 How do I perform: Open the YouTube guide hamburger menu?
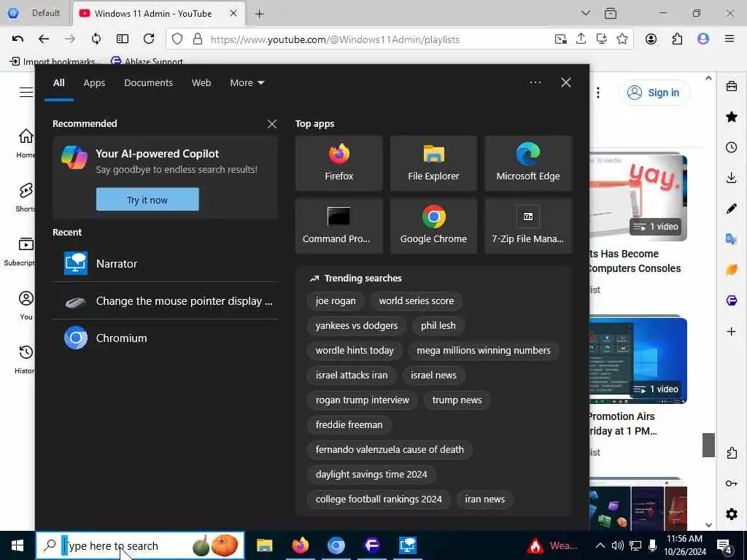point(26,93)
